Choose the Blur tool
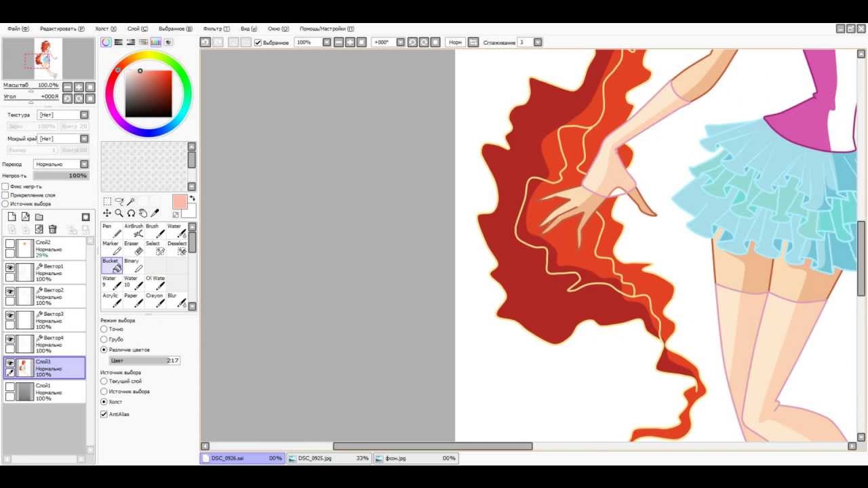 tap(177, 300)
